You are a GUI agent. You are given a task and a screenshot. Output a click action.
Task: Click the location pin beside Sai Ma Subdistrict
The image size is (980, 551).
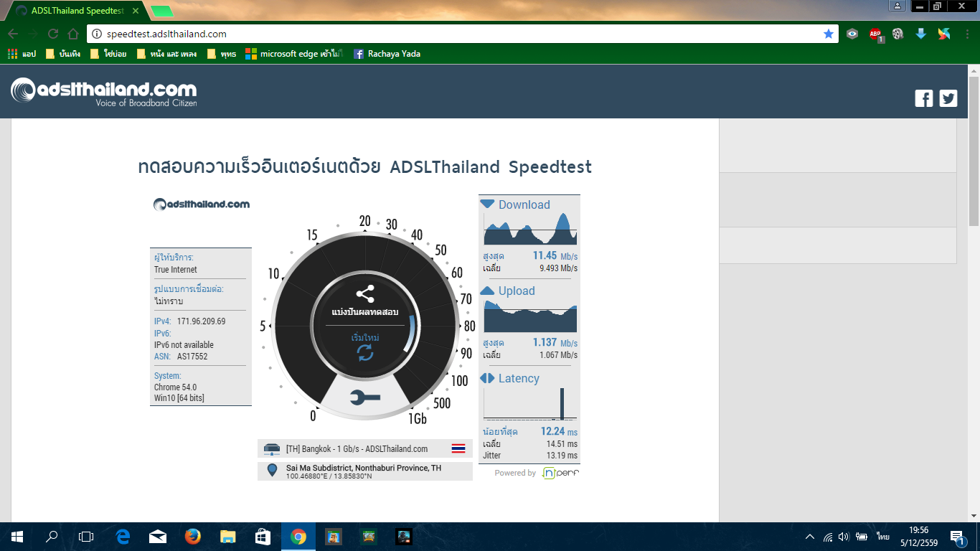tap(272, 471)
